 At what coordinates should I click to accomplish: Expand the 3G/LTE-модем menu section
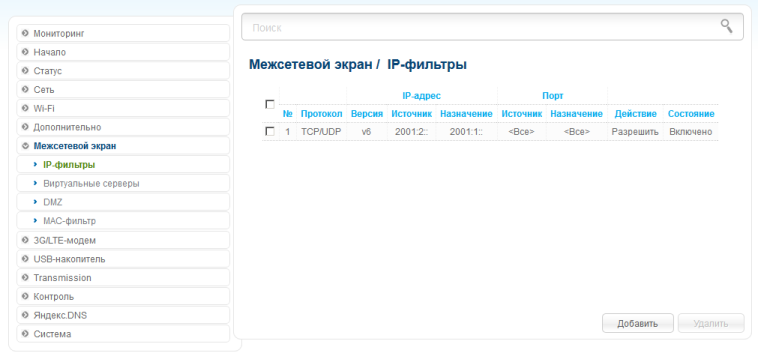click(x=123, y=240)
